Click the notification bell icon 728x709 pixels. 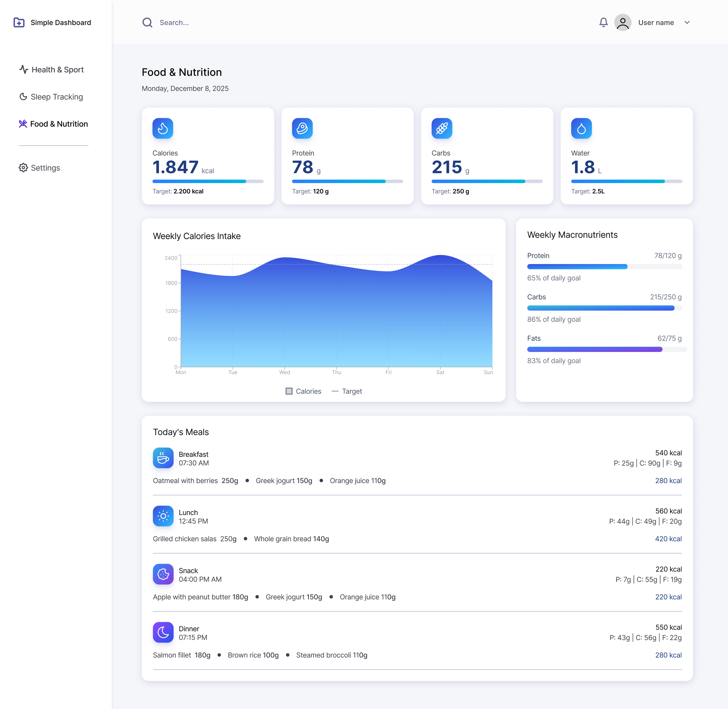603,22
